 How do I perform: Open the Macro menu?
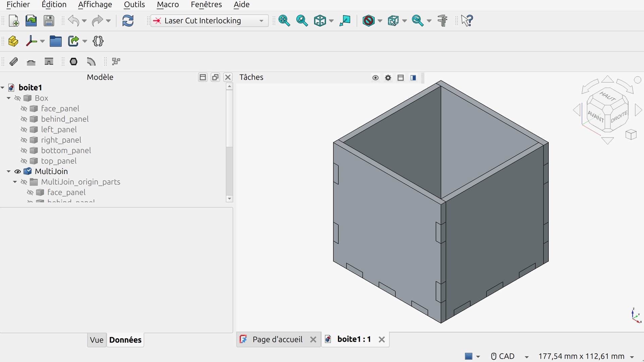pos(168,5)
